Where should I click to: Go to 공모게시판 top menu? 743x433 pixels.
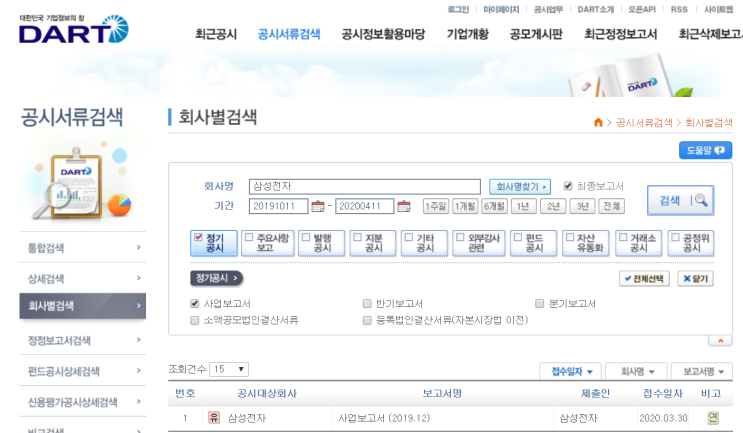(x=536, y=34)
